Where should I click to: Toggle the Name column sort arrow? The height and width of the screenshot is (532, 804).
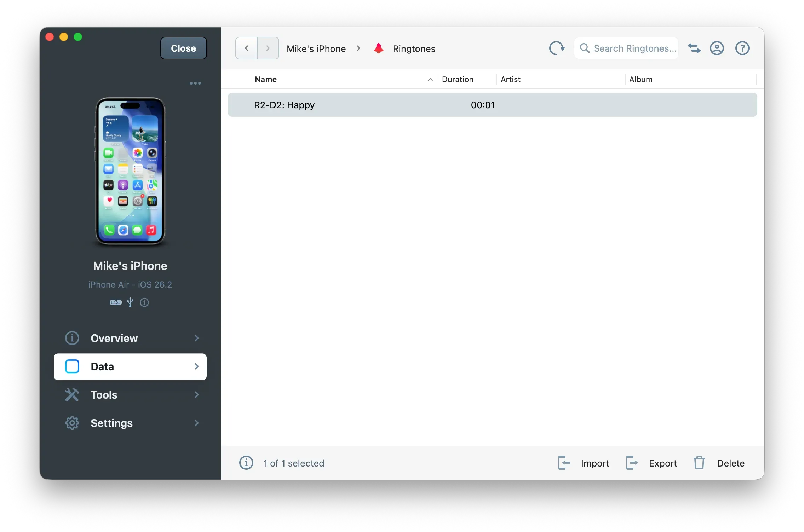(x=430, y=80)
